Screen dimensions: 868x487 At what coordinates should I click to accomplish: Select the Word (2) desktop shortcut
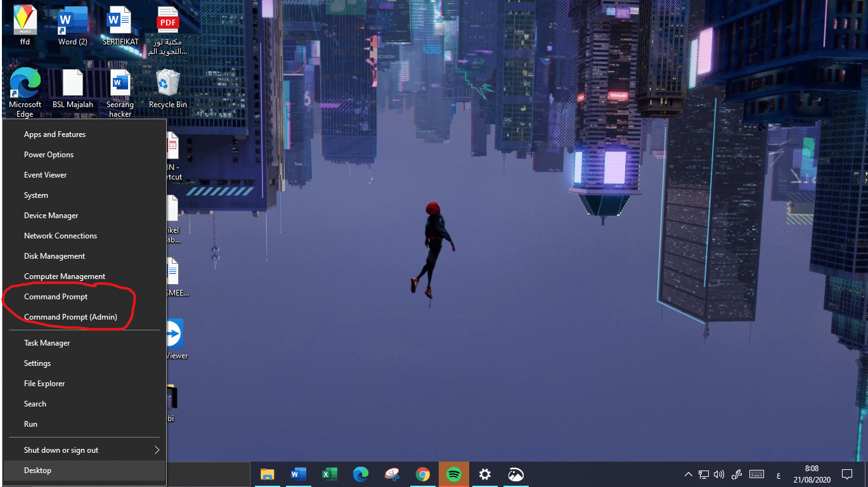[x=72, y=25]
